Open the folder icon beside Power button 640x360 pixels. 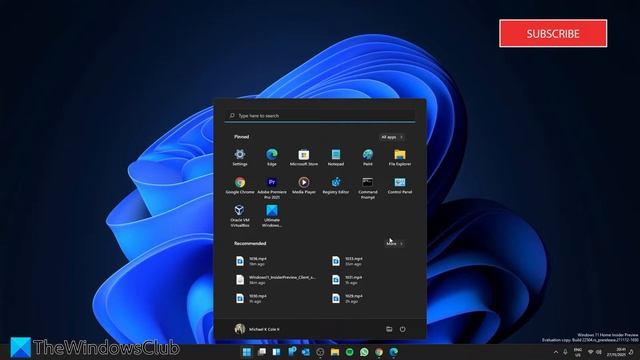[389, 329]
